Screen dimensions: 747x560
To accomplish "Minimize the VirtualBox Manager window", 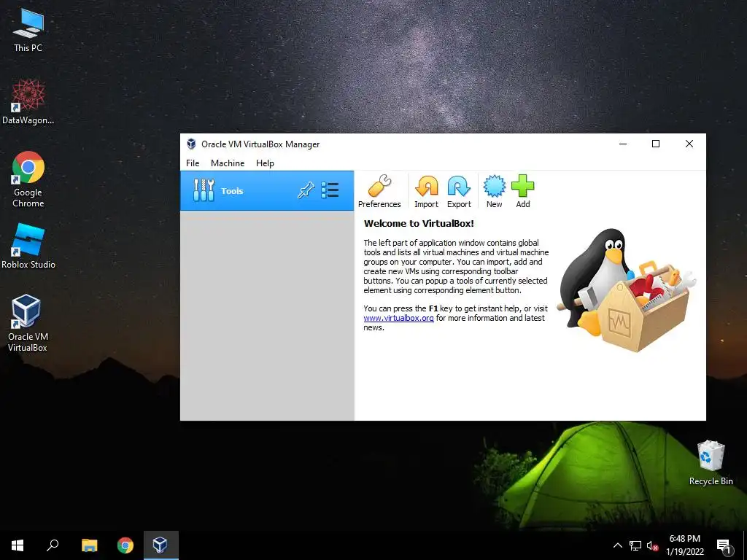I will (x=623, y=144).
